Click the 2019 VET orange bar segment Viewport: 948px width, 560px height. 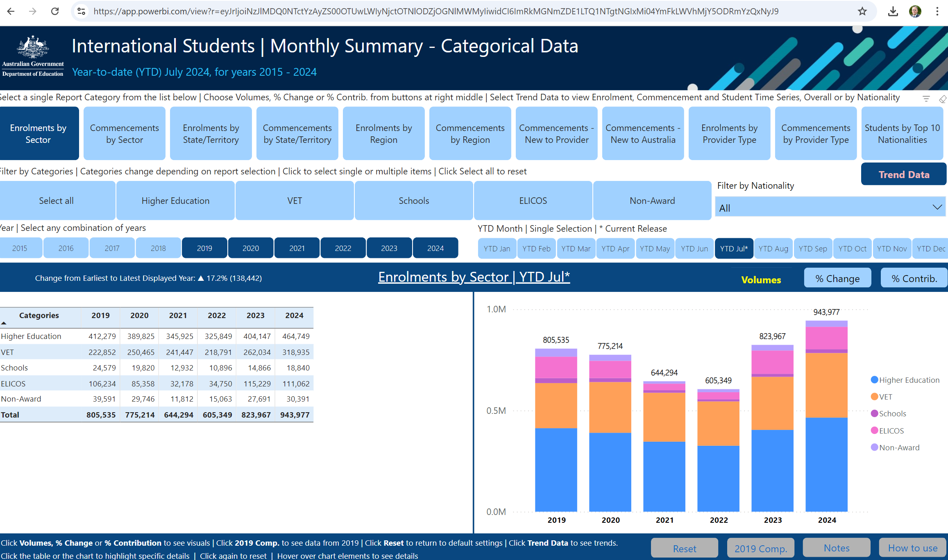(x=556, y=405)
